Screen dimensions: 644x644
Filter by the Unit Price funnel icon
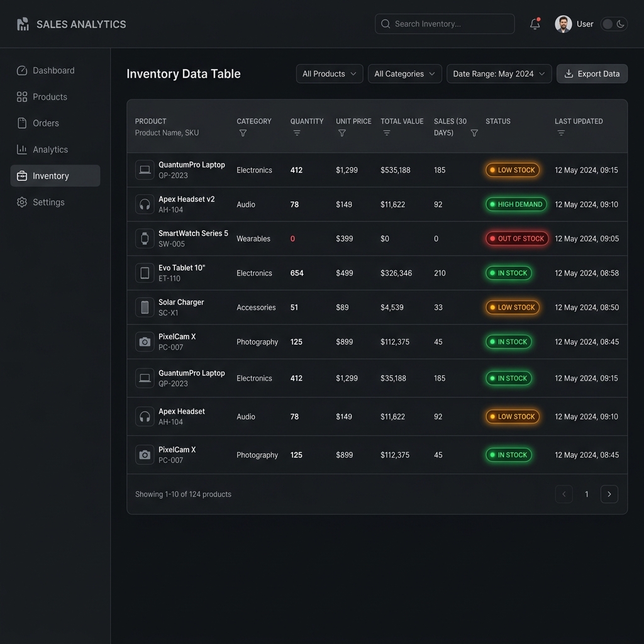341,133
